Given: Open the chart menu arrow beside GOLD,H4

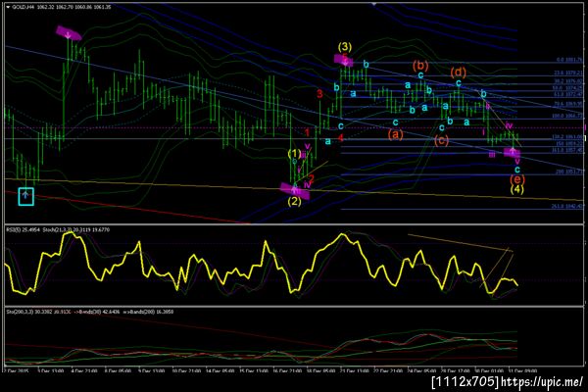Looking at the screenshot, I should coord(8,7).
